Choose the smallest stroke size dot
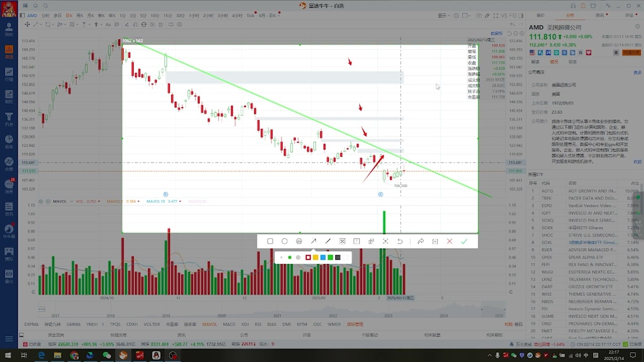Image resolution: width=644 pixels, height=362 pixels. 282,257
